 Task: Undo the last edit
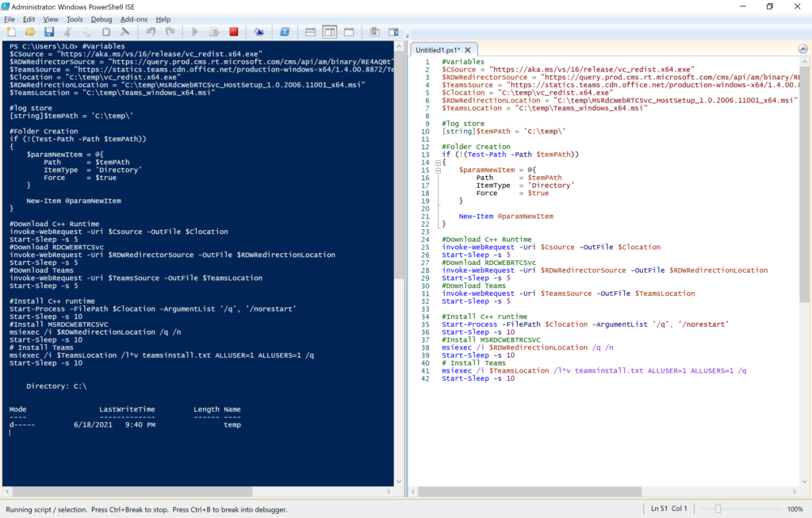pos(151,32)
